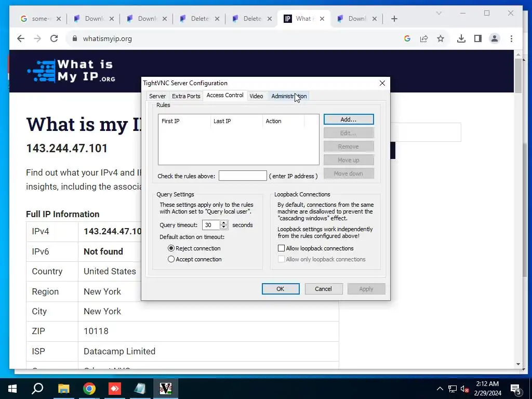Open the network status tray icon

453,389
